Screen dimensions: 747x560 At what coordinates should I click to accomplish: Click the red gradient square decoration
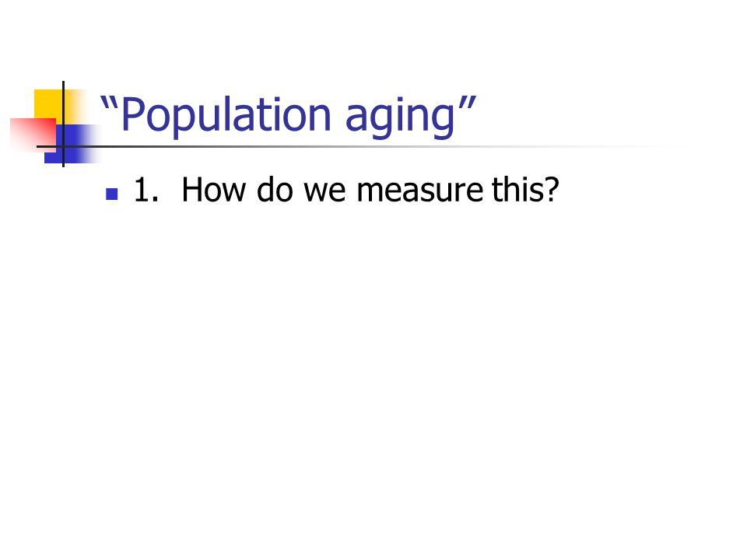(33, 135)
